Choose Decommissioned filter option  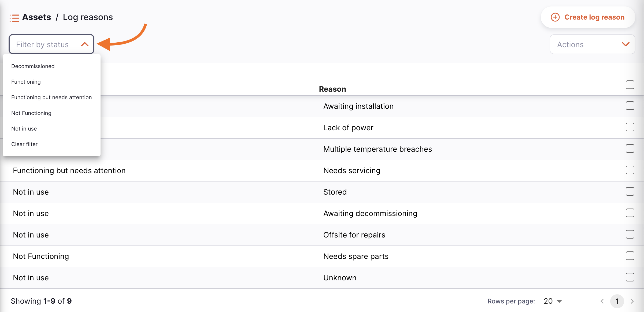coord(33,66)
